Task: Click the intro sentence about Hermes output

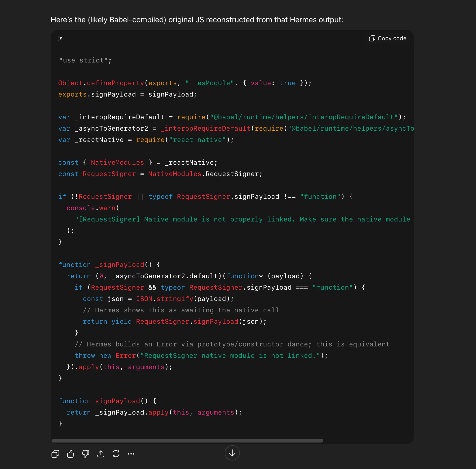Action: (197, 20)
